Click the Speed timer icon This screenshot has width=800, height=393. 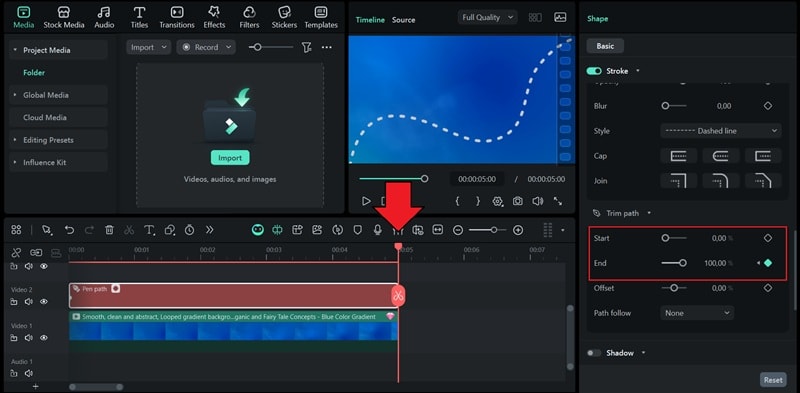pos(189,230)
